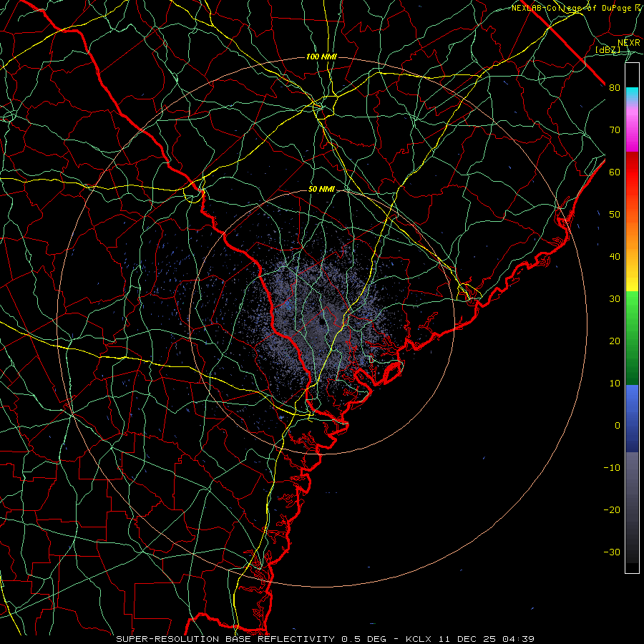Click the 50 value on the color scale

[x=615, y=215]
